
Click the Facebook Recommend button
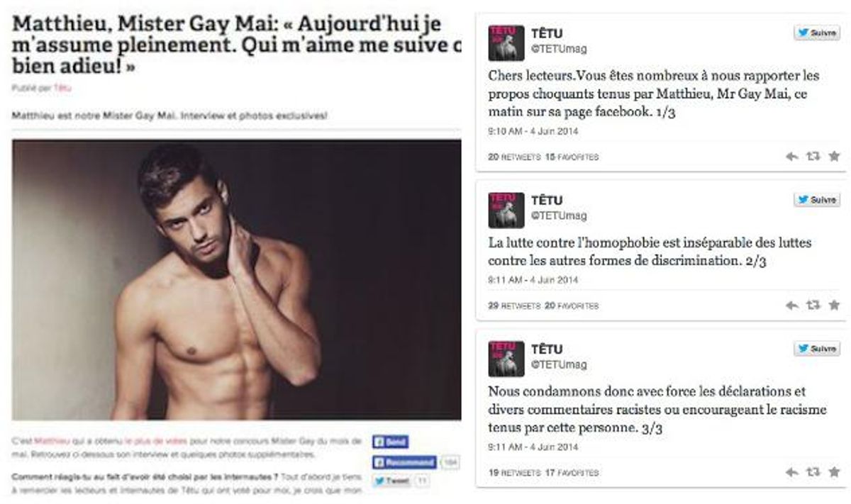click(x=404, y=462)
